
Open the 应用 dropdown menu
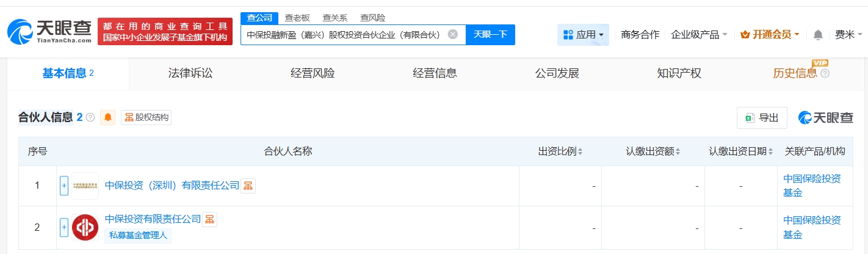(x=583, y=35)
